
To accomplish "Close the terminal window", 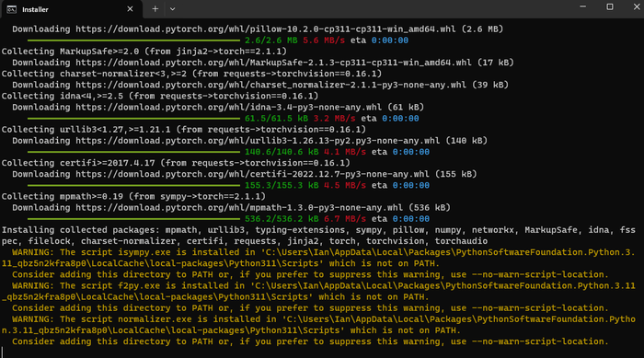I will (x=637, y=6).
